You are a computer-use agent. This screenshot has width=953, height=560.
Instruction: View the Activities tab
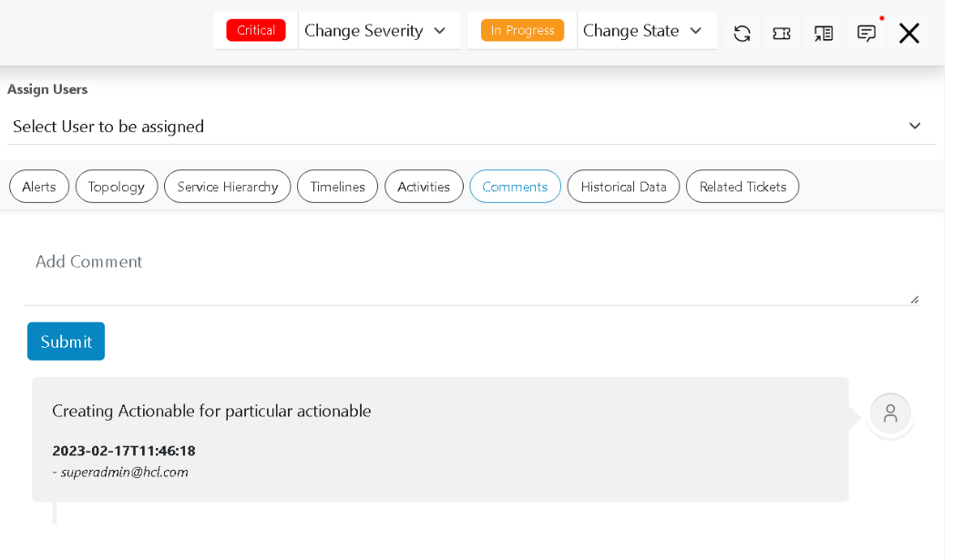point(424,187)
